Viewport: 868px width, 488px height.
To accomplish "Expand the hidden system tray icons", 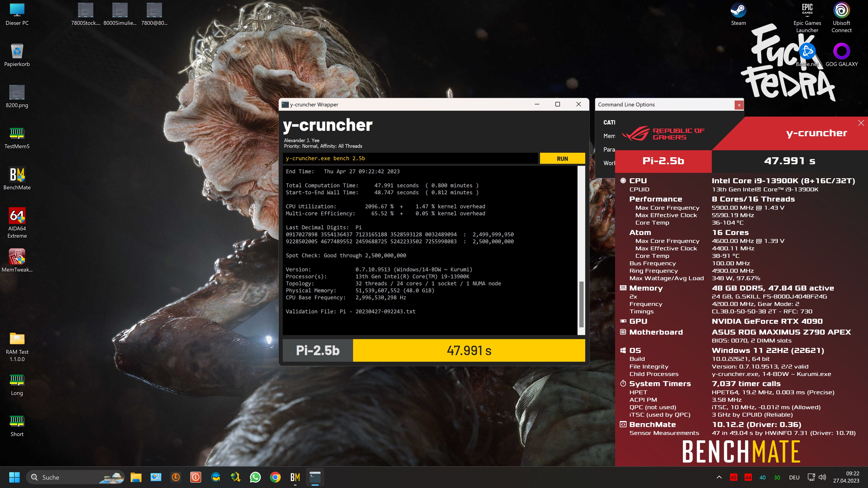I will coord(719,477).
